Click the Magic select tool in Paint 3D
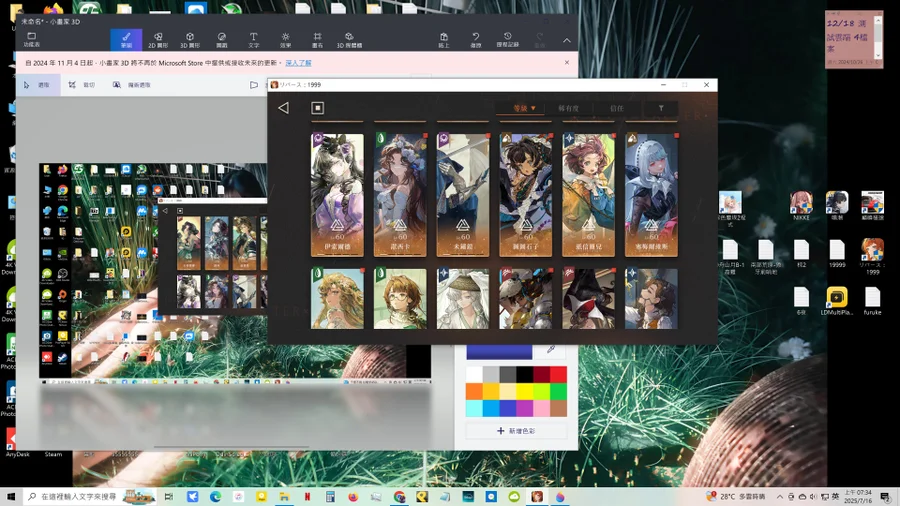This screenshot has height=506, width=900. [x=131, y=85]
